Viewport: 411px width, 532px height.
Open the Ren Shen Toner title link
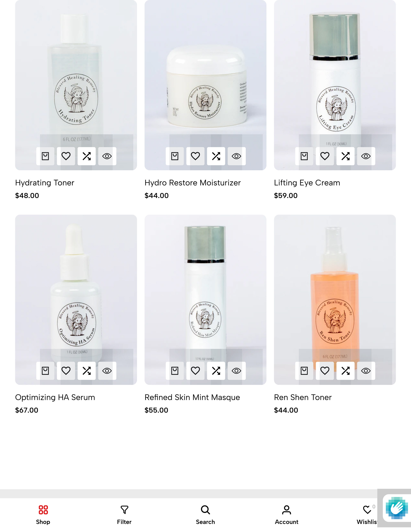[x=303, y=397]
